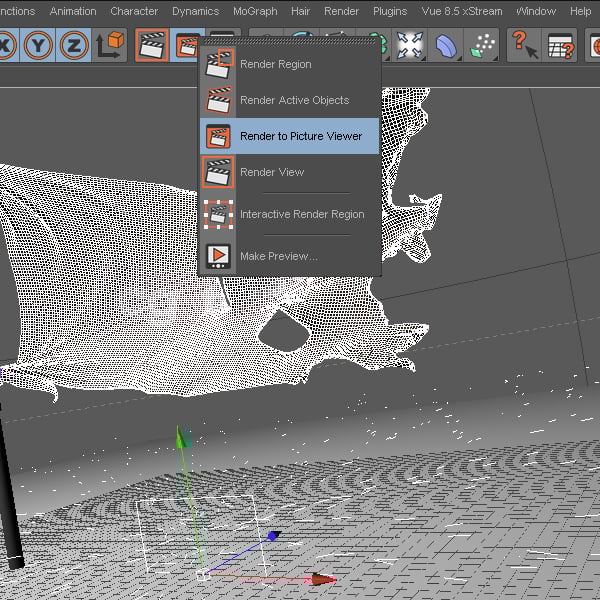Viewport: 600px width, 600px height.
Task: Click the four-arrows icon in the toolbar
Action: (409, 46)
